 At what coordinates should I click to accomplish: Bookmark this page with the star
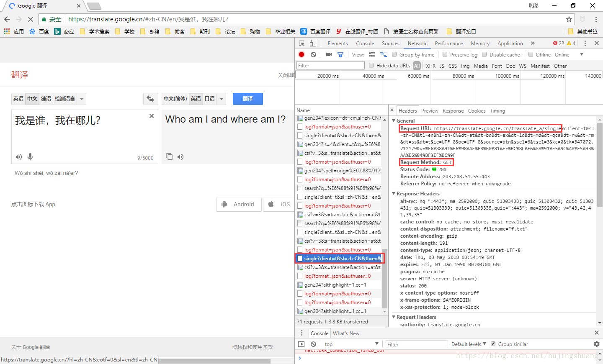569,19
